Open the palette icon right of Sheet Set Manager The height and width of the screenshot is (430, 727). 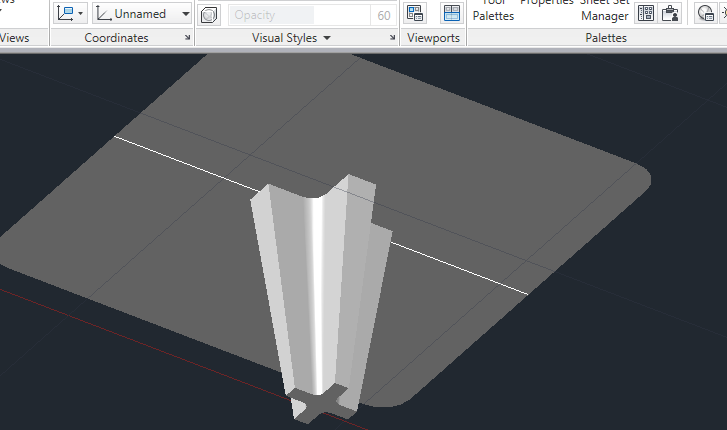pyautogui.click(x=646, y=14)
